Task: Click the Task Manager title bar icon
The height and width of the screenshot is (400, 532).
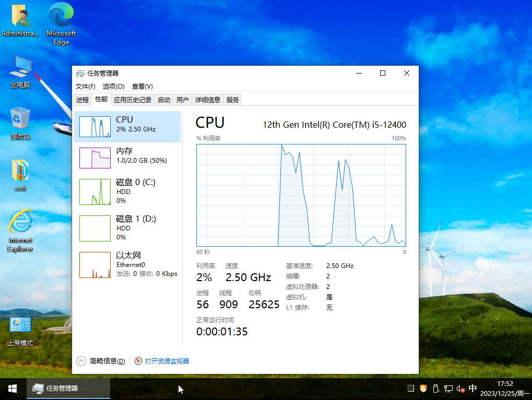Action: [80, 74]
